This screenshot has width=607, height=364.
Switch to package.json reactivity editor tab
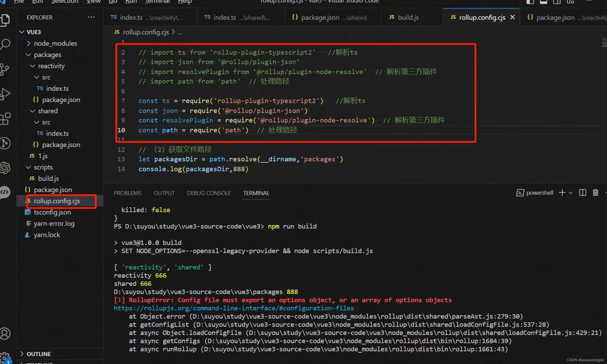tap(564, 17)
